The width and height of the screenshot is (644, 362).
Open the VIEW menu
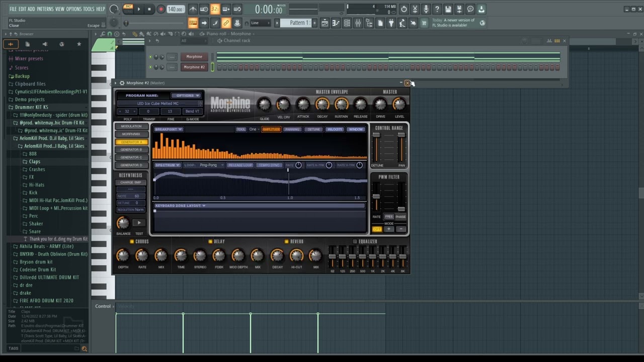pyautogui.click(x=60, y=9)
